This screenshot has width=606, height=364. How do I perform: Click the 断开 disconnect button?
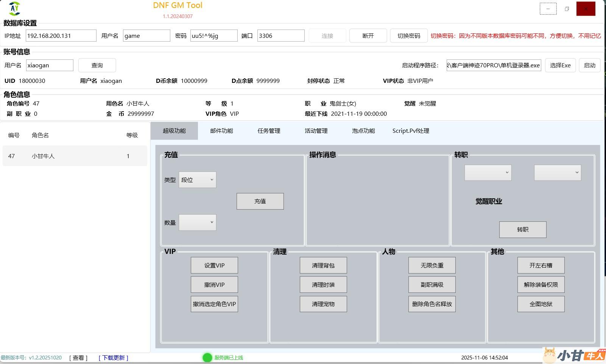368,36
